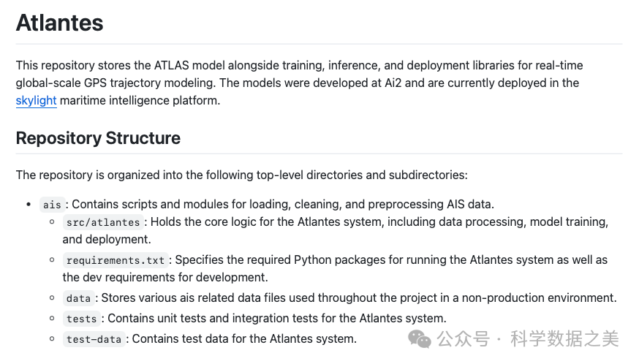Click the hollow bullet beside test-data
This screenshot has width=639, height=364.
pyautogui.click(x=52, y=338)
